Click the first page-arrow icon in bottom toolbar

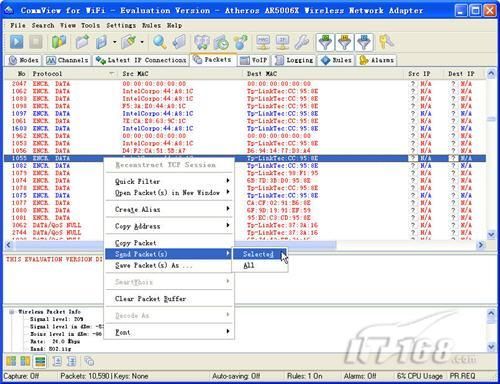click(57, 361)
